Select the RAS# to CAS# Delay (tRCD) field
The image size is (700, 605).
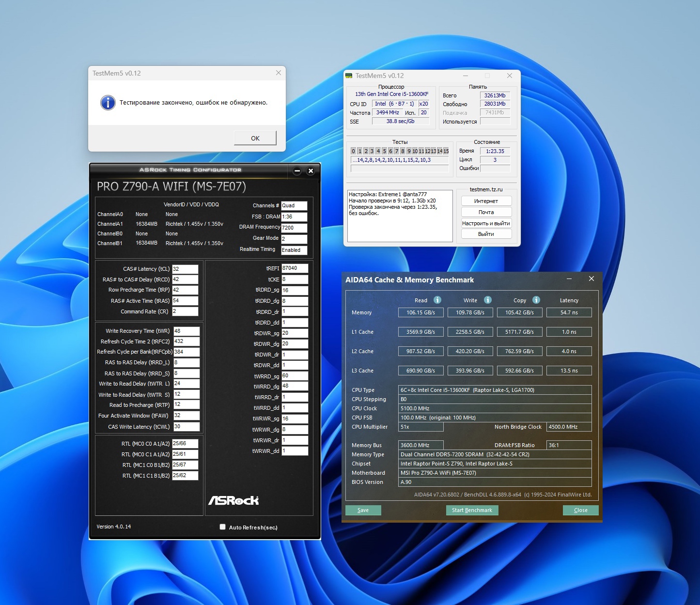pyautogui.click(x=186, y=279)
